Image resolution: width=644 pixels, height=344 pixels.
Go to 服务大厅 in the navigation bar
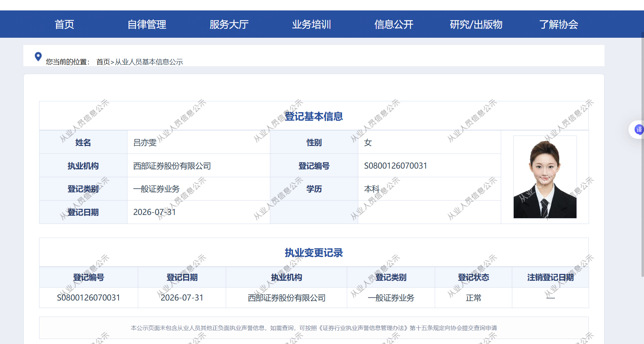click(x=229, y=24)
